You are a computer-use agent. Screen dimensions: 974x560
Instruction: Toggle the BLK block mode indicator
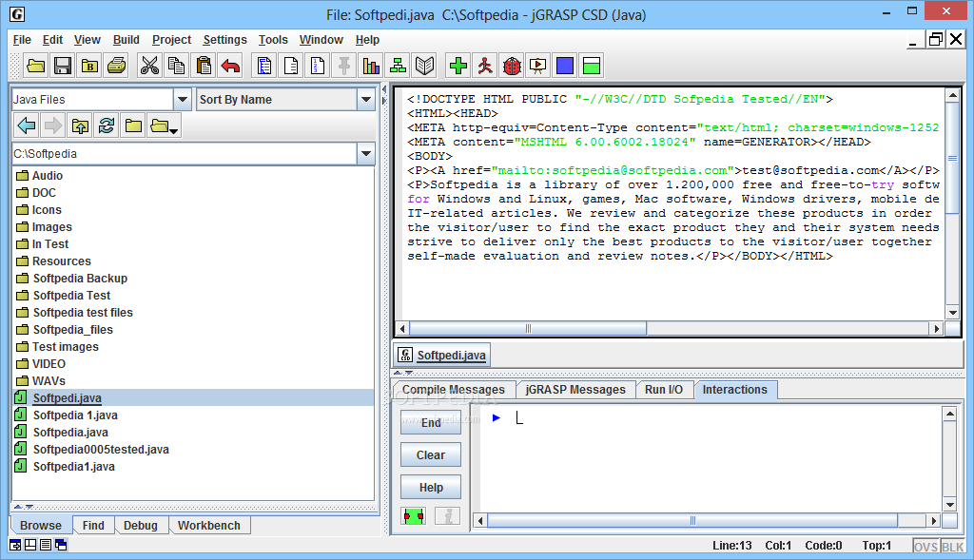click(x=952, y=547)
